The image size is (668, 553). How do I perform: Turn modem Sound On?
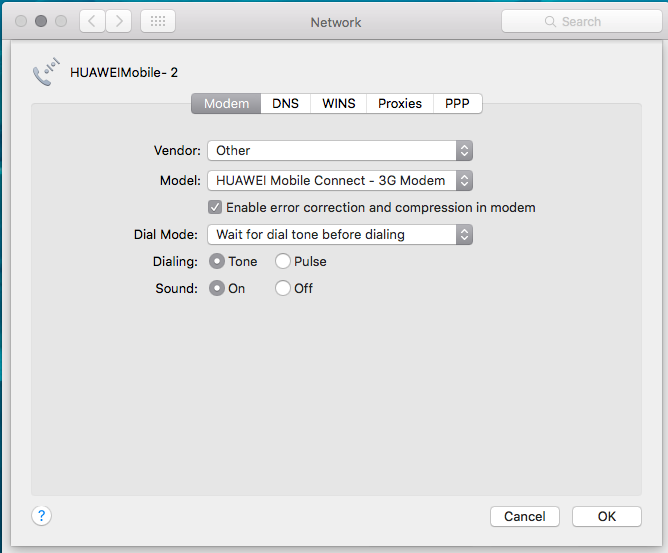(217, 288)
